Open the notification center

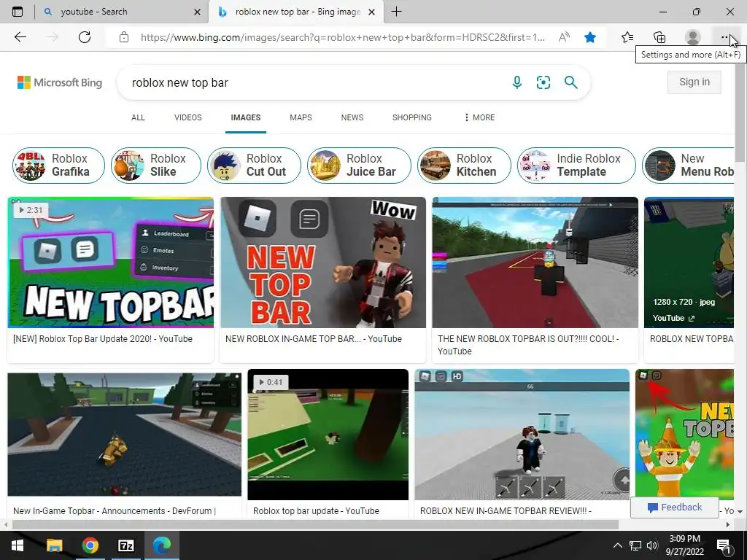click(724, 545)
